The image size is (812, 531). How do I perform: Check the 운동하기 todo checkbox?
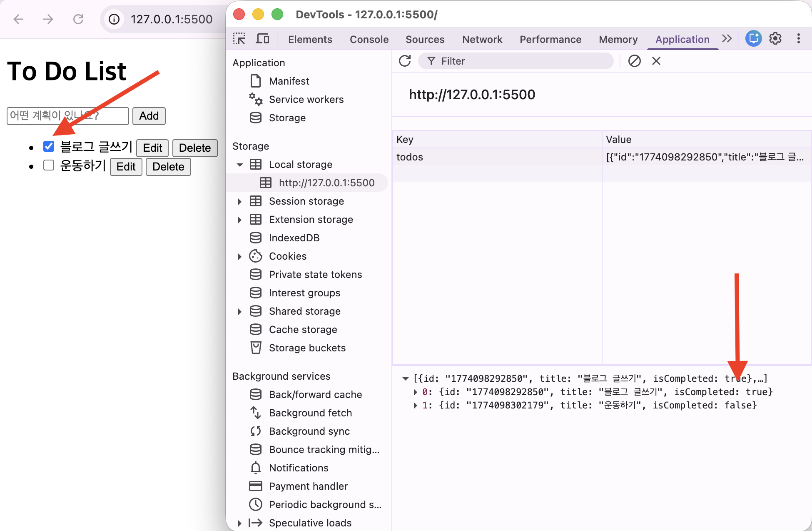pos(49,165)
